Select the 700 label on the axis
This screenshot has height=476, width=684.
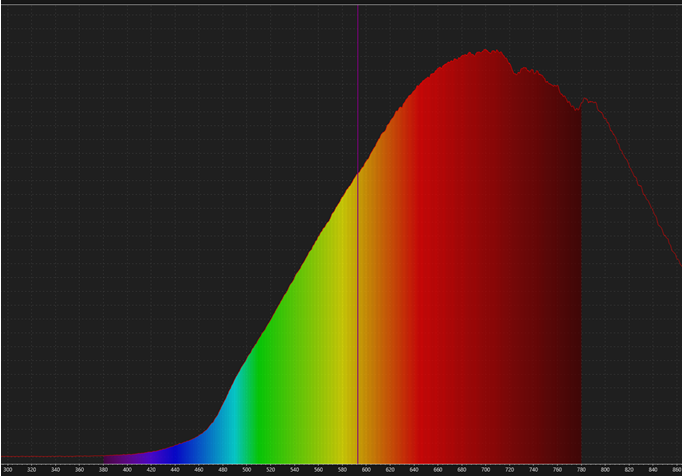tap(486, 469)
